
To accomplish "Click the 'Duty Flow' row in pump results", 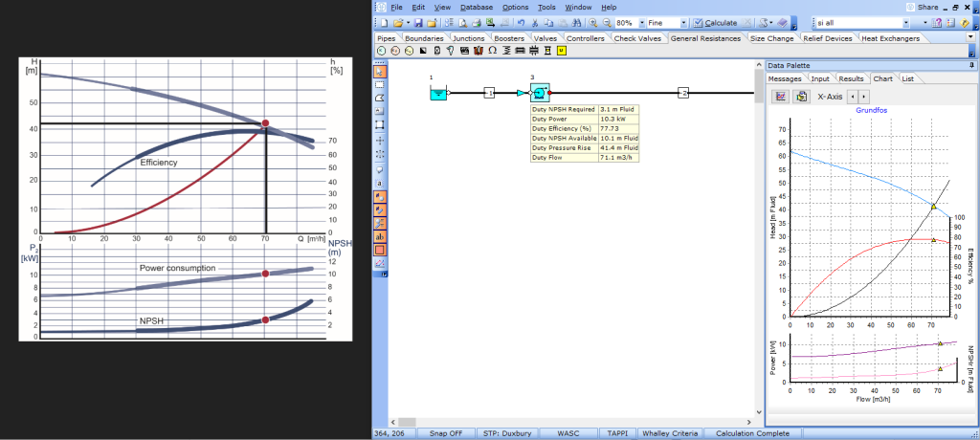I will [585, 158].
